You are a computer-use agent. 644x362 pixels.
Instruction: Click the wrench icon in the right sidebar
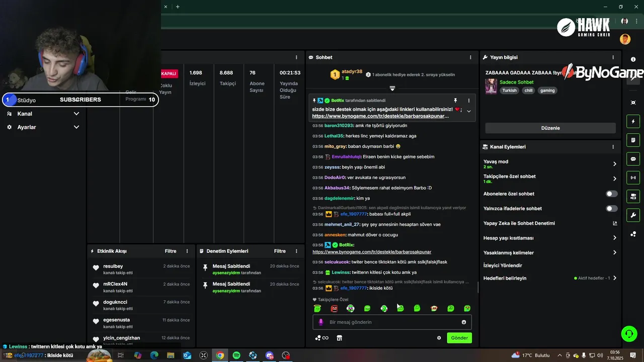pos(633,215)
